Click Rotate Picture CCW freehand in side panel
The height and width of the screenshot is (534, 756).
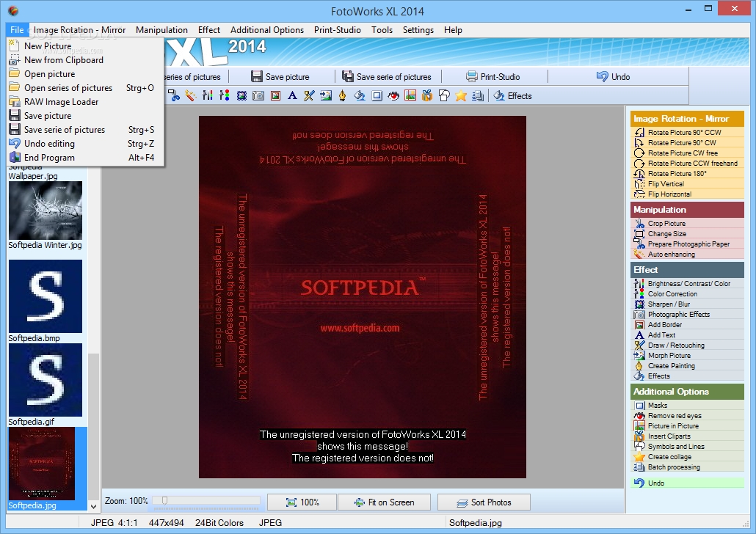tap(687, 164)
